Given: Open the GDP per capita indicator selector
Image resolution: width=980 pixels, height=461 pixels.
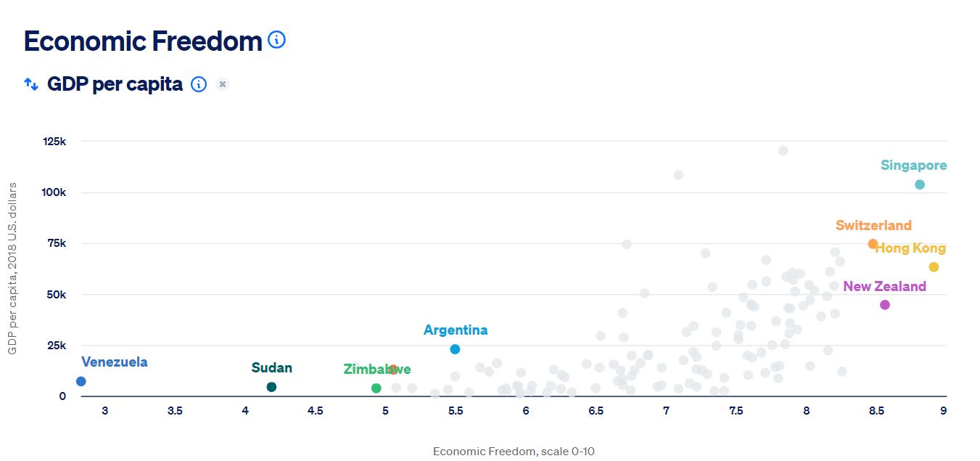Looking at the screenshot, I should [115, 84].
